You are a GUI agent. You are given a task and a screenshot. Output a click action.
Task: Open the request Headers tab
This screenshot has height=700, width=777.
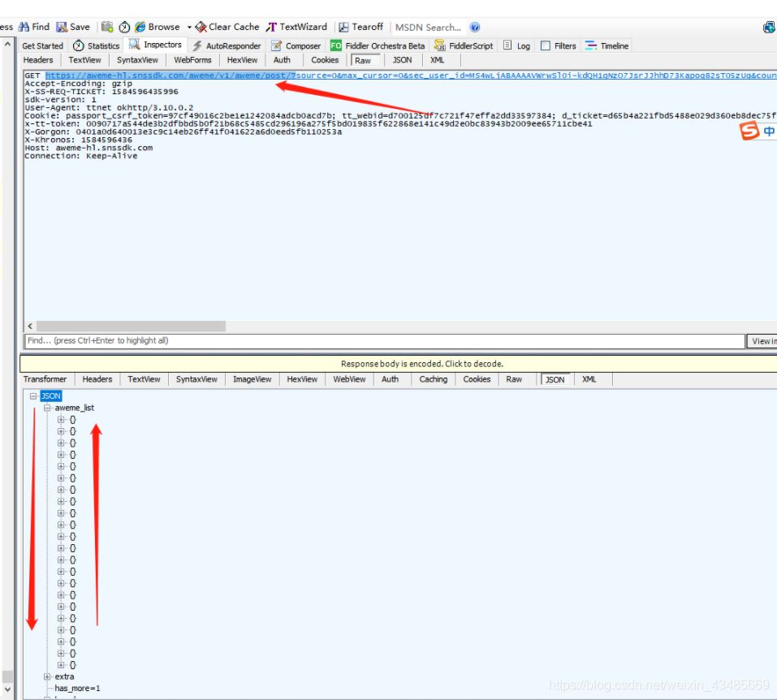click(38, 60)
